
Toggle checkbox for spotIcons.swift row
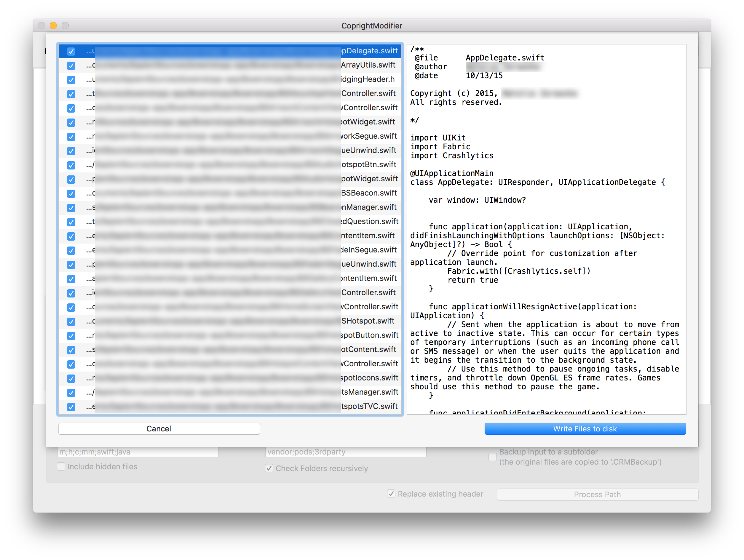point(71,378)
